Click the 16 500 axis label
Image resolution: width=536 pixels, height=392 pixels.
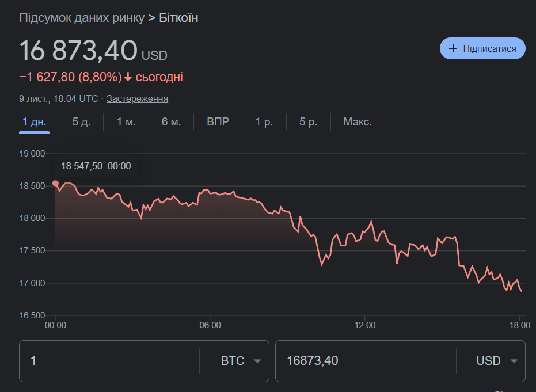[32, 315]
